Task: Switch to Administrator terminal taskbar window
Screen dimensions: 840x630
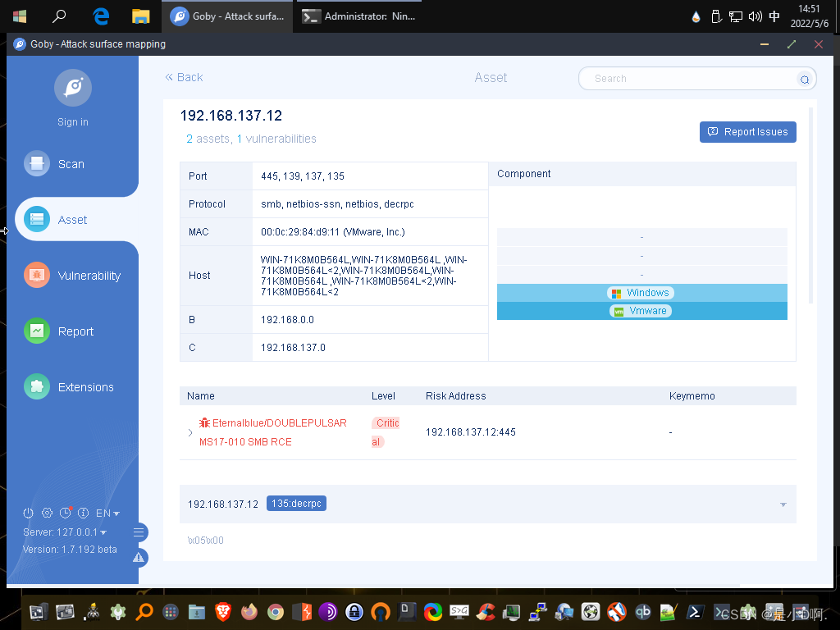Action: click(359, 16)
